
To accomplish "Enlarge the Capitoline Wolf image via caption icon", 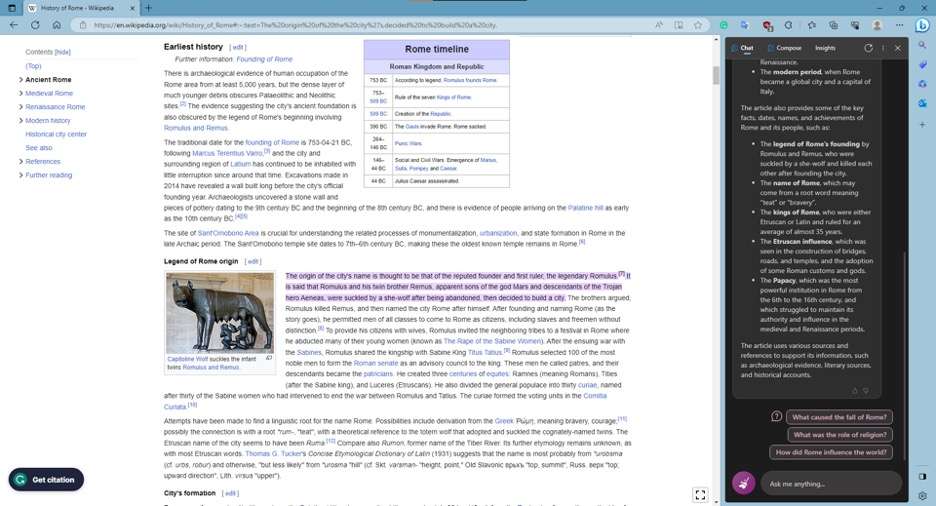I will (269, 358).
